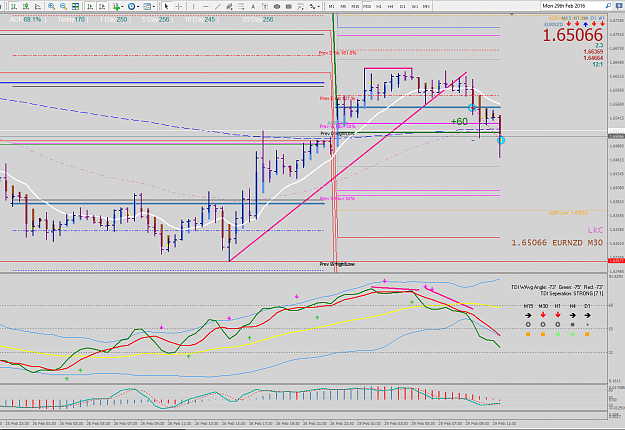Click the arrows objects icon
This screenshot has height=430, width=625.
(312, 6)
